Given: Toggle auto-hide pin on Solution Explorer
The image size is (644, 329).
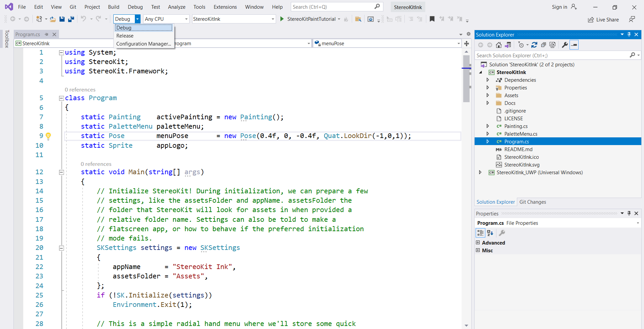Looking at the screenshot, I should [x=629, y=35].
